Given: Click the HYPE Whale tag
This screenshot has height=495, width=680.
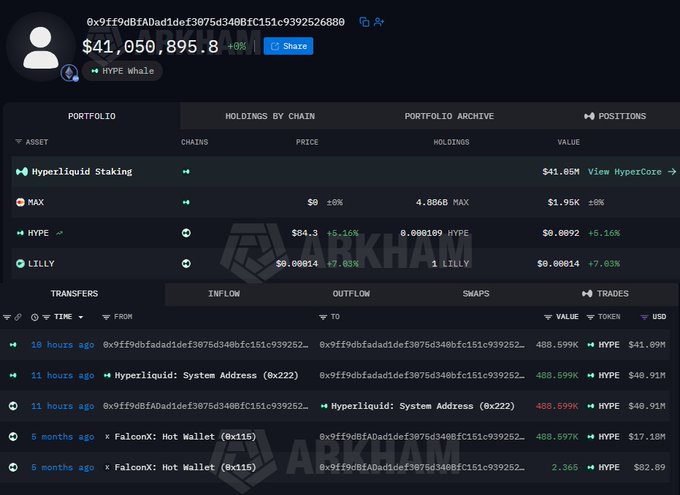Looking at the screenshot, I should [123, 71].
